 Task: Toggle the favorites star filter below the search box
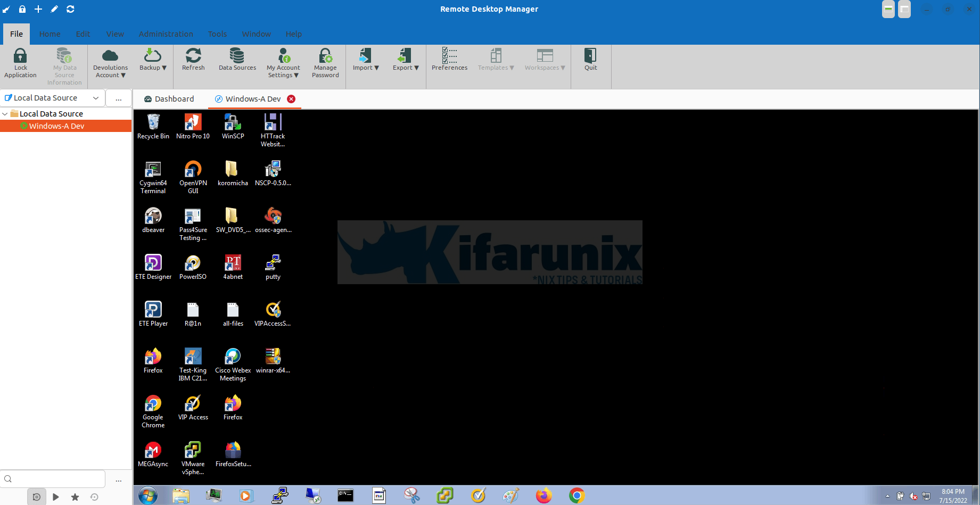click(75, 496)
